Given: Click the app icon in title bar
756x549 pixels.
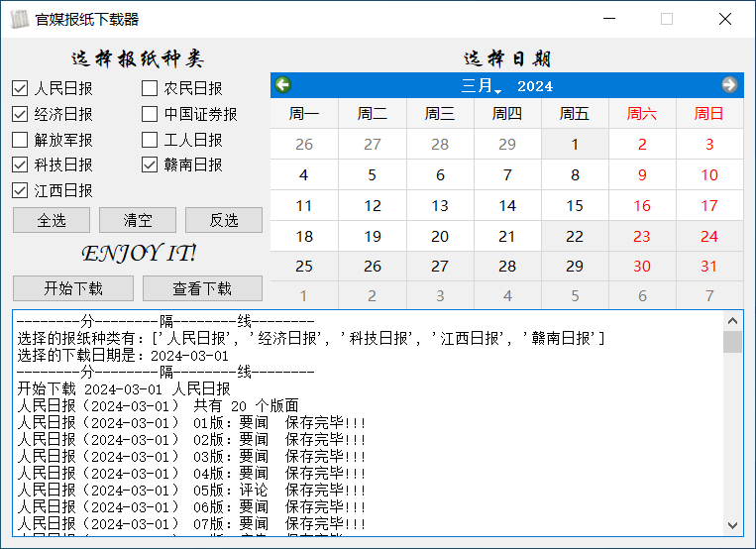Looking at the screenshot, I should coord(20,19).
